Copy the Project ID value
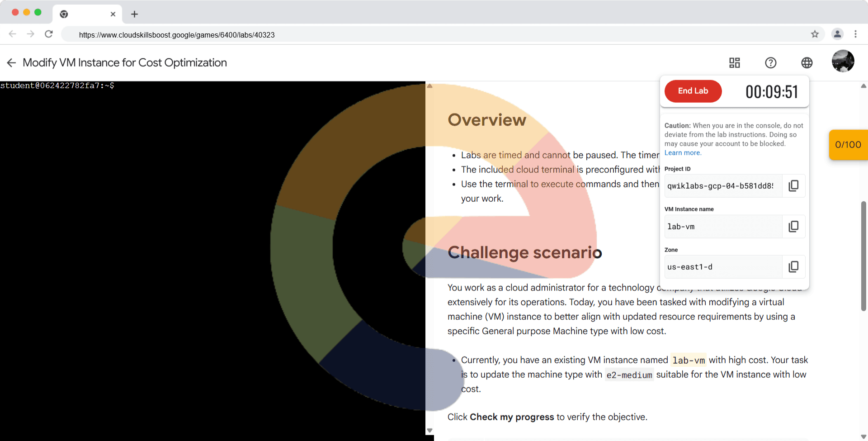This screenshot has height=441, width=868. pos(793,186)
